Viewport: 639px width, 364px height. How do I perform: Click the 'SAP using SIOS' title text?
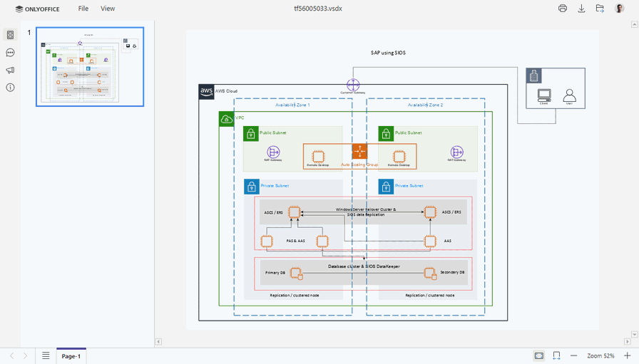coord(388,53)
